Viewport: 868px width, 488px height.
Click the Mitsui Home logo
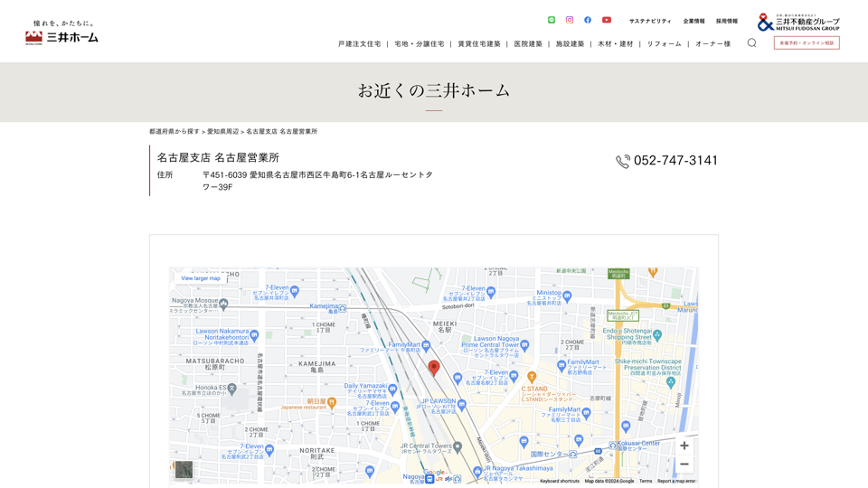(61, 33)
